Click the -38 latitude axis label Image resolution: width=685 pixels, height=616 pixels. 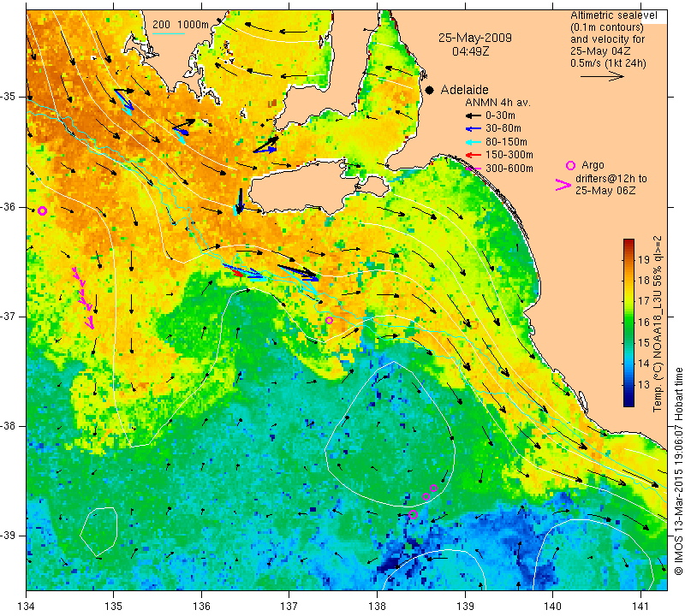(9, 426)
